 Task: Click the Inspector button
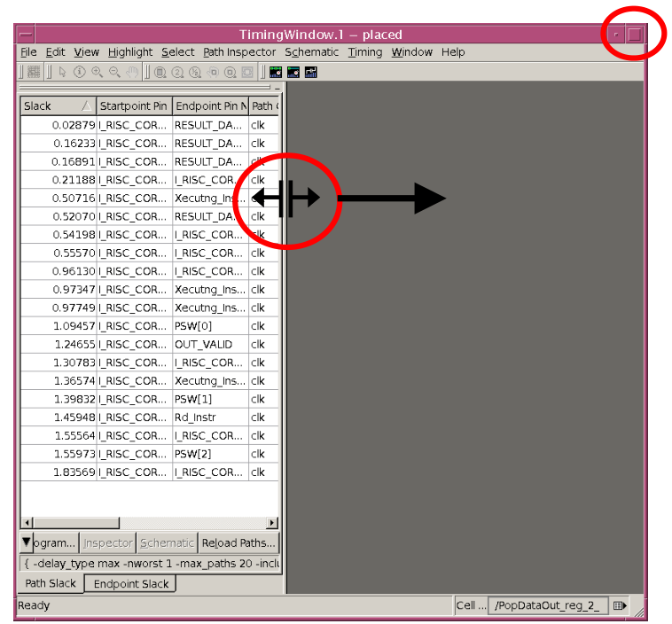click(x=108, y=543)
